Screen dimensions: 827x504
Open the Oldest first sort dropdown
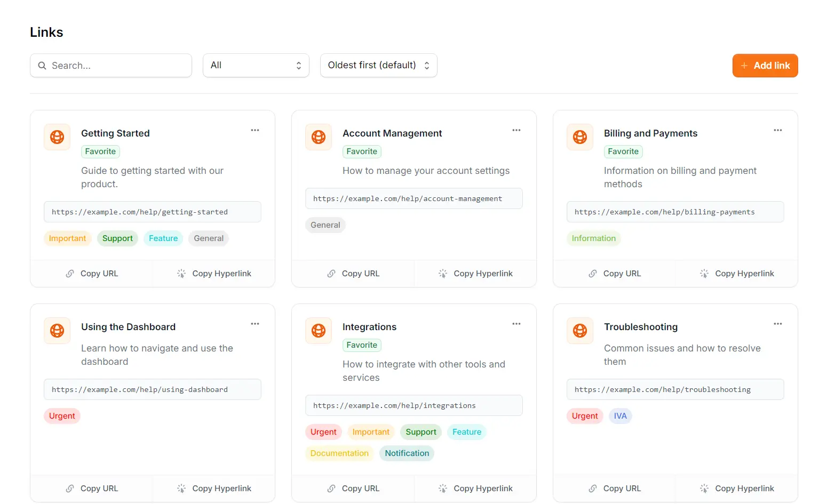[378, 65]
